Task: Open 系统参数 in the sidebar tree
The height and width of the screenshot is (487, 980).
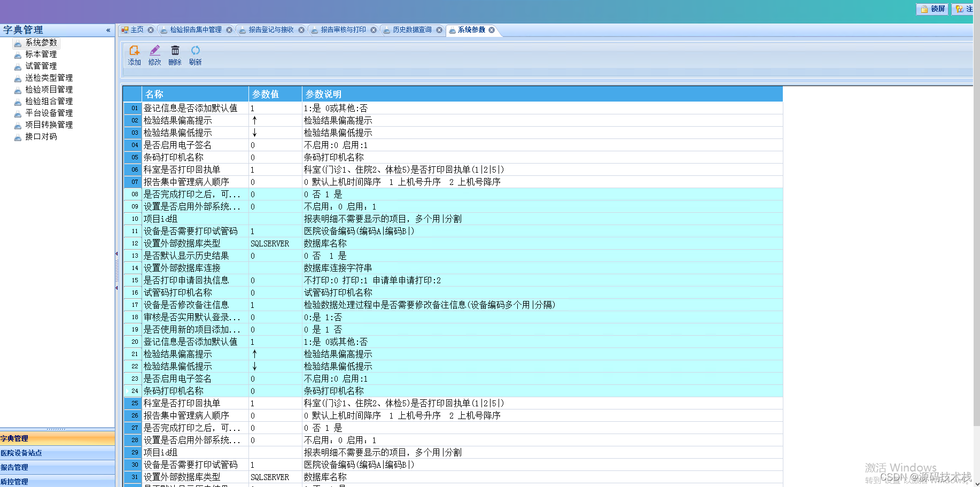Action: point(41,42)
